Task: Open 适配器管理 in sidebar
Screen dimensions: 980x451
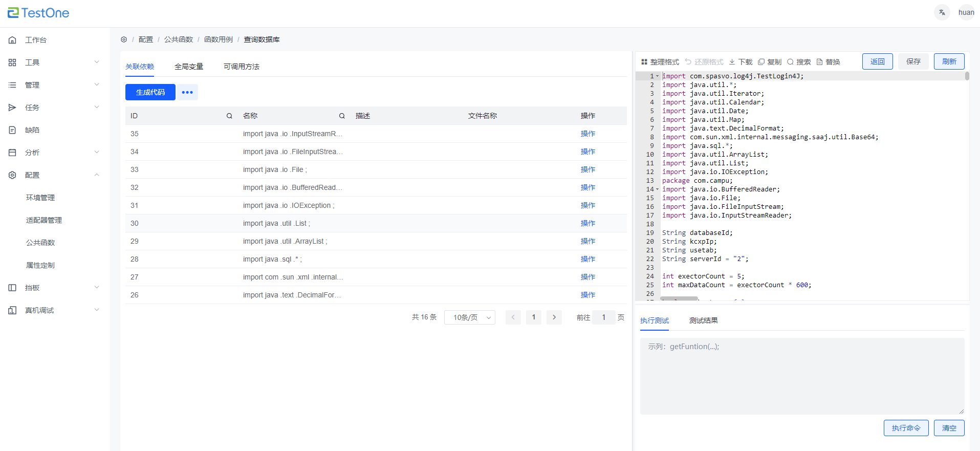Action: click(44, 220)
